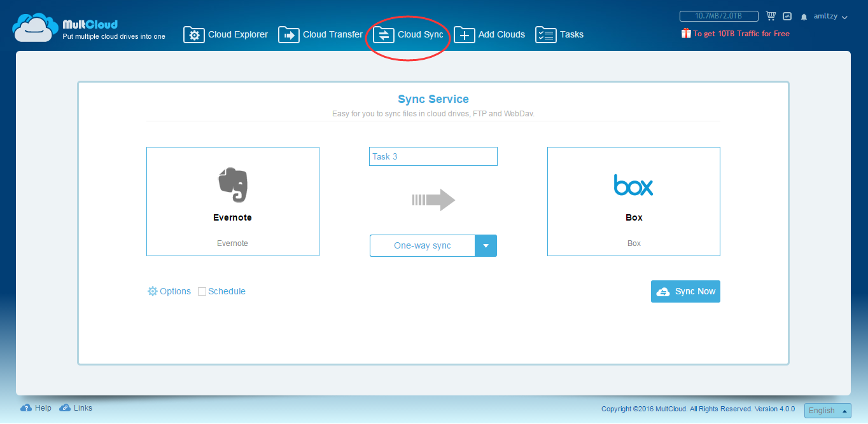Select the Box destination box
Screen dimensions: 868x424
(634, 202)
